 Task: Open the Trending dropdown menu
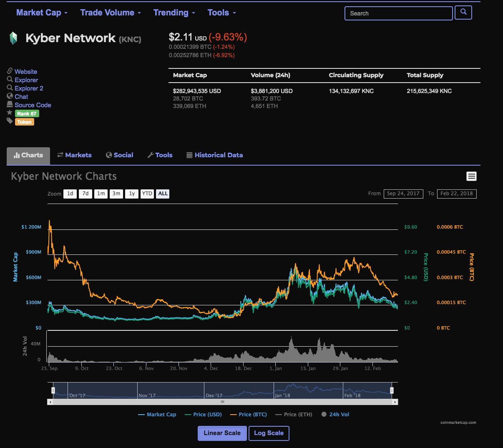pyautogui.click(x=174, y=13)
